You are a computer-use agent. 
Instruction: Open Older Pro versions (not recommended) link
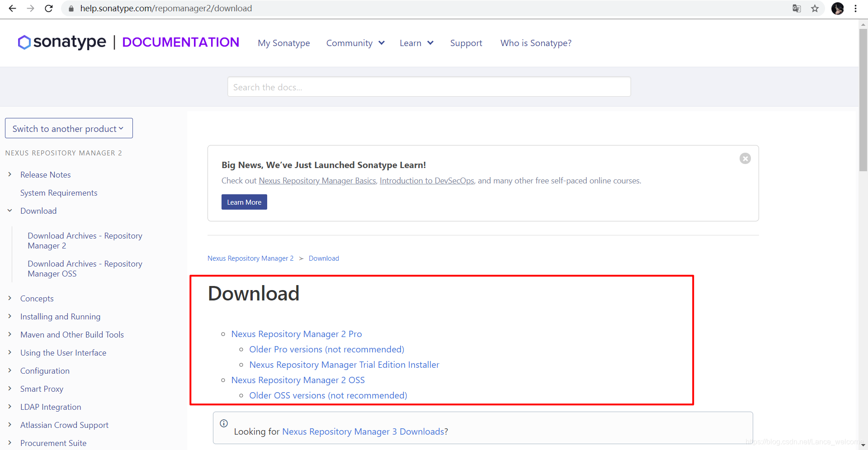(327, 349)
